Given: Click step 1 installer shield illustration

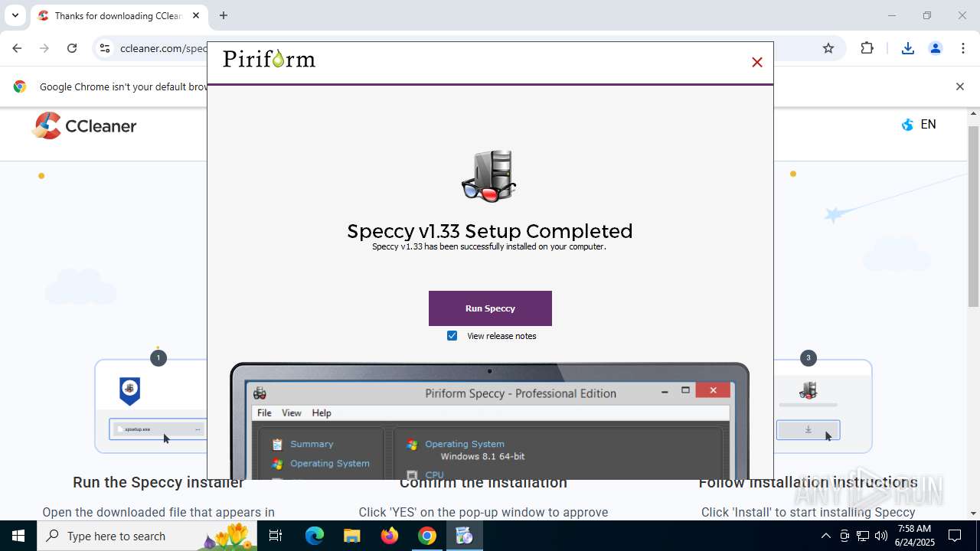Looking at the screenshot, I should [x=130, y=390].
